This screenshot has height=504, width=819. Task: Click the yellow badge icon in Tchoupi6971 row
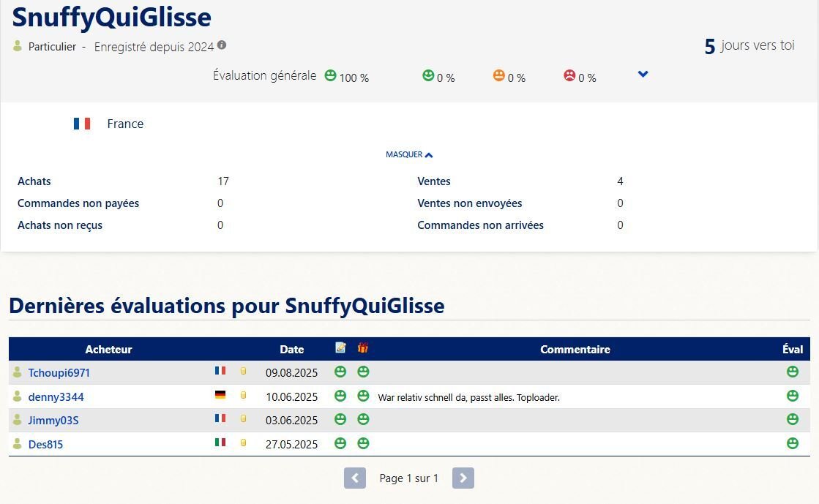pyautogui.click(x=244, y=371)
